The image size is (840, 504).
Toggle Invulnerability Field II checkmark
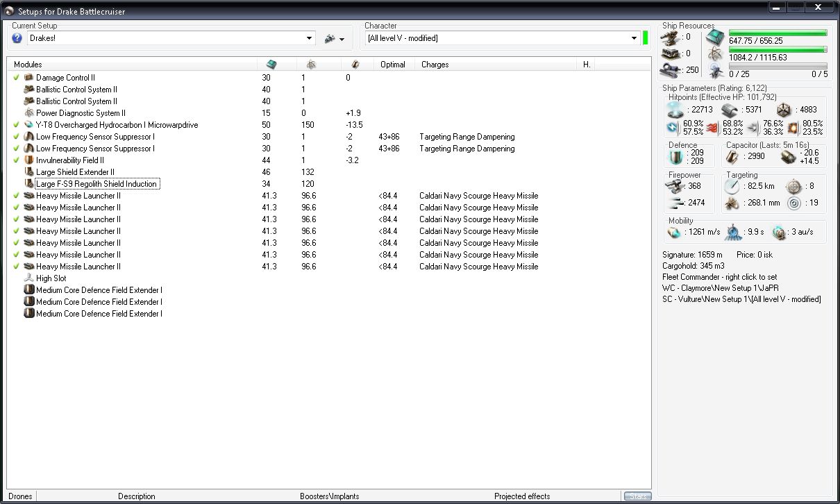[x=17, y=160]
